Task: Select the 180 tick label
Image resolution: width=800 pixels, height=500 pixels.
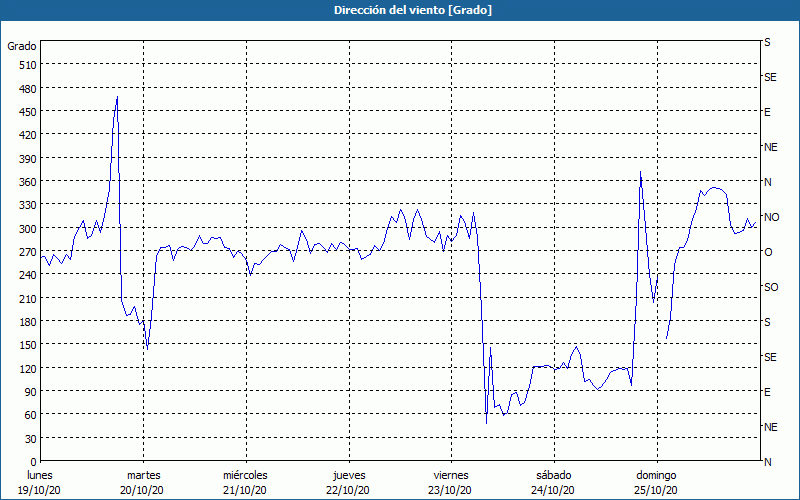Action: click(29, 322)
